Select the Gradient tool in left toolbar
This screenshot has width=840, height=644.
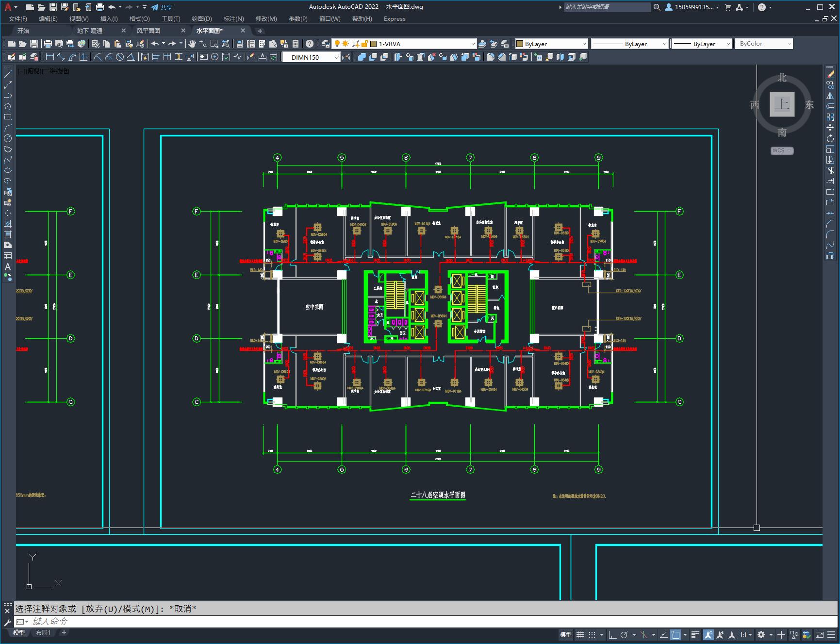(x=8, y=234)
